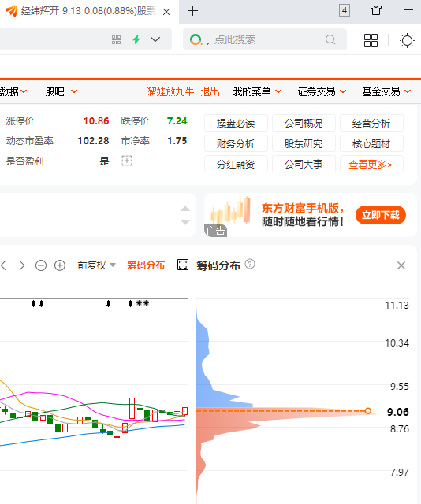421x504 pixels.
Task: Zoom out chart with minus circle
Action: click(41, 265)
